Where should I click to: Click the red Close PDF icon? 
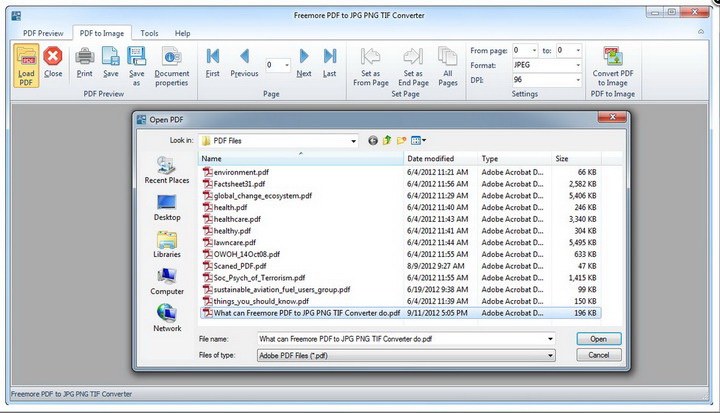[x=53, y=57]
